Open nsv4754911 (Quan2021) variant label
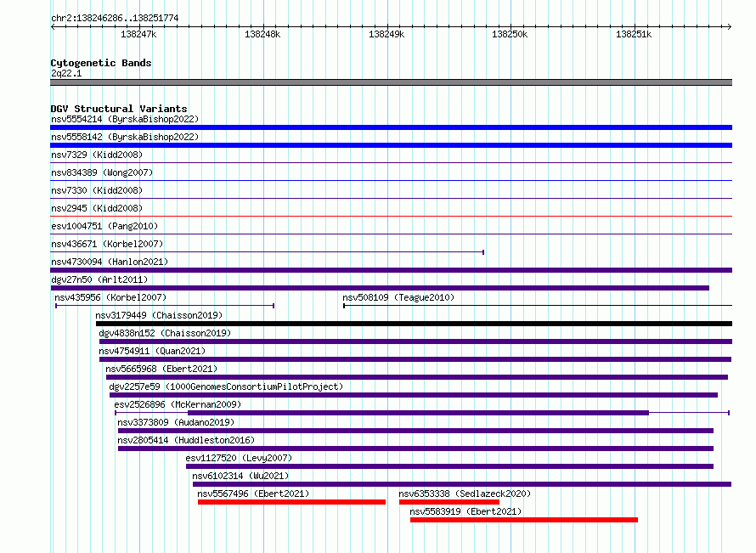Screen dimensions: 756x553 [x=152, y=351]
